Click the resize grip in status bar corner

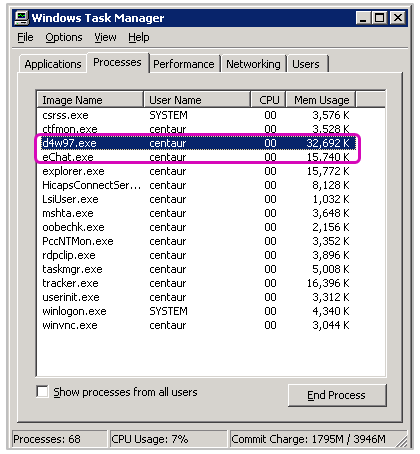403,441
